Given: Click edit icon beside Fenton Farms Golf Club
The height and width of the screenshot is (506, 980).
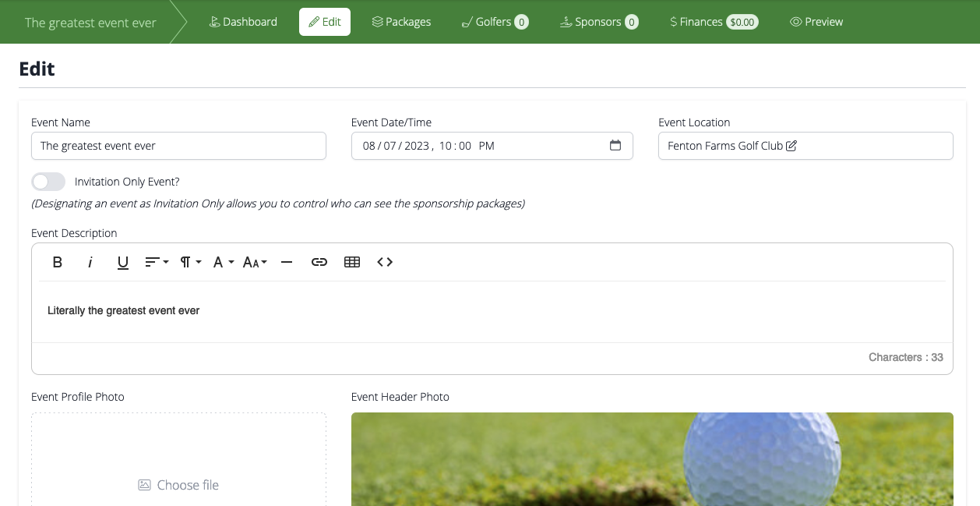Looking at the screenshot, I should click(791, 146).
